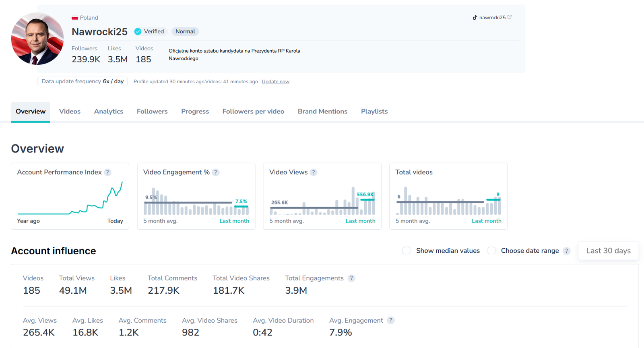Click the TikTok logo beside nawrocki25
Screen dimensions: 644x348
tap(475, 17)
